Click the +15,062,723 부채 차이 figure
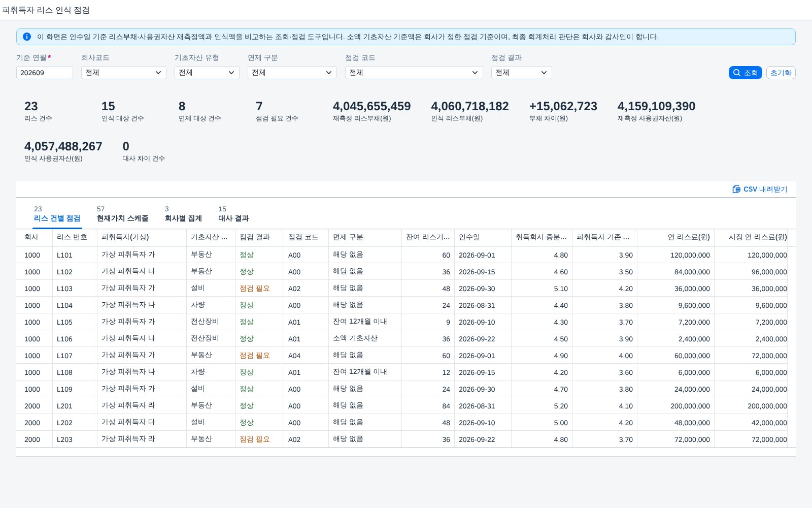This screenshot has width=812, height=508. click(563, 106)
